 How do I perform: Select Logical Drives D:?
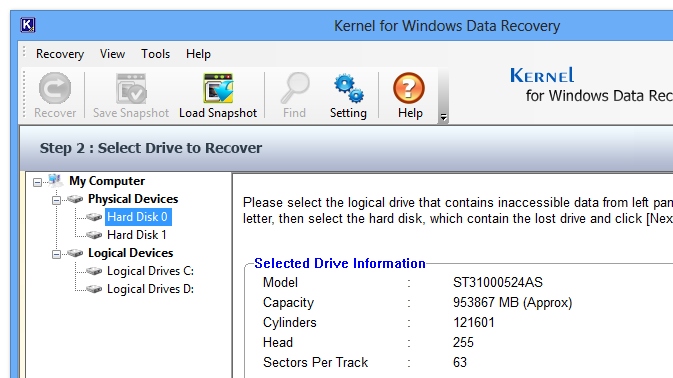[x=150, y=289]
